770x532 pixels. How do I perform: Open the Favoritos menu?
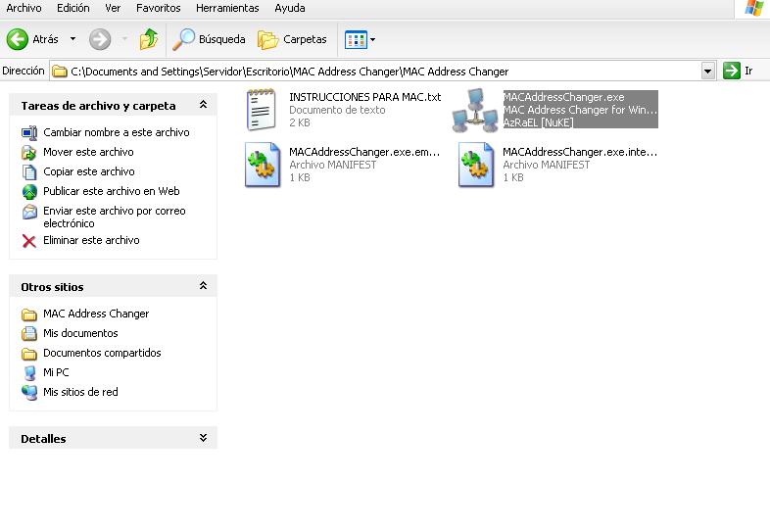[x=158, y=8]
